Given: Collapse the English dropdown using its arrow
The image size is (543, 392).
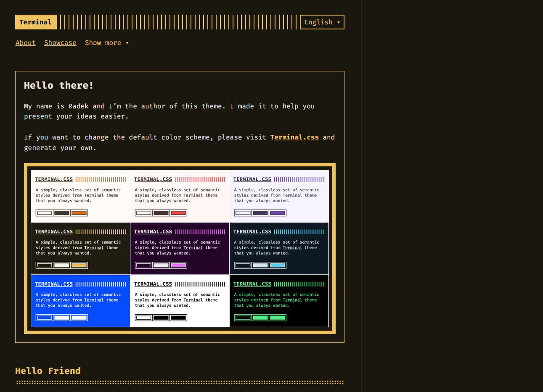Looking at the screenshot, I should 338,22.
